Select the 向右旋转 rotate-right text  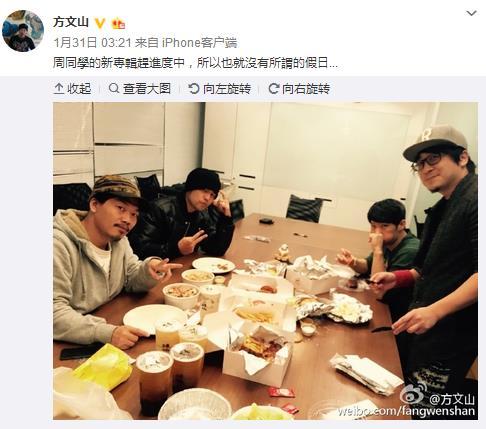click(x=306, y=89)
